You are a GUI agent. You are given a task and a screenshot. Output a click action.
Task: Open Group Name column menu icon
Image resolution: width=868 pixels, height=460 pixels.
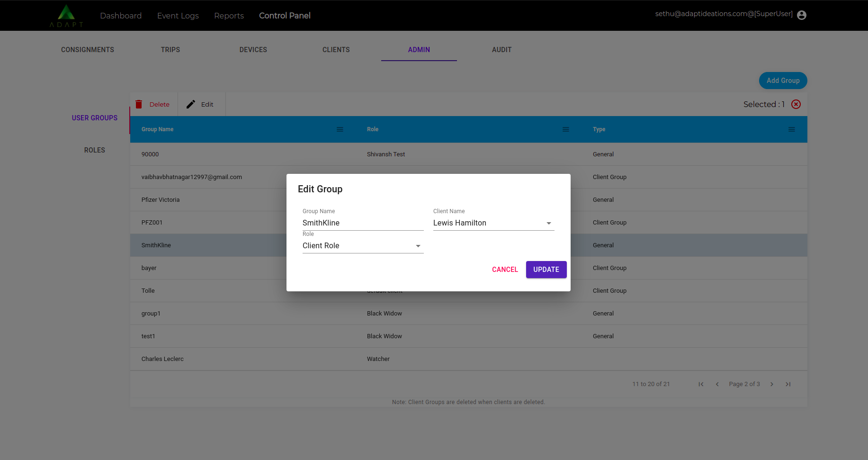click(x=340, y=129)
